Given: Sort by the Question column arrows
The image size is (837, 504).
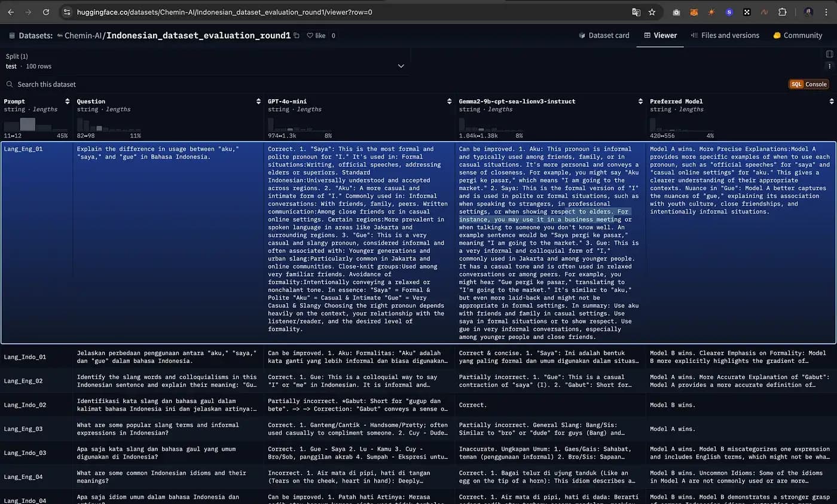Looking at the screenshot, I should click(x=258, y=102).
